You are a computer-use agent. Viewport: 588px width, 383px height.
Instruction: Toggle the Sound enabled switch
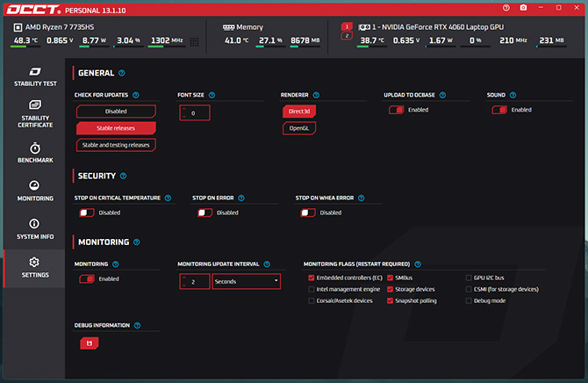point(499,110)
